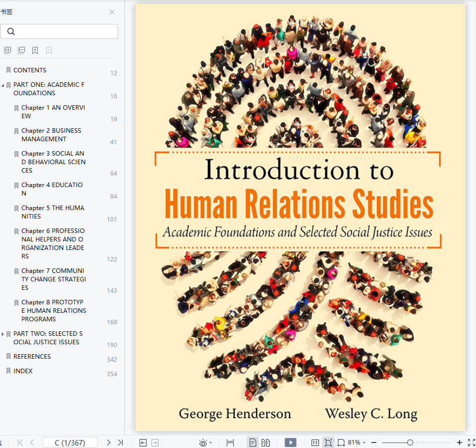Open eye protection mode icon
This screenshot has width=476, height=448.
(203, 443)
